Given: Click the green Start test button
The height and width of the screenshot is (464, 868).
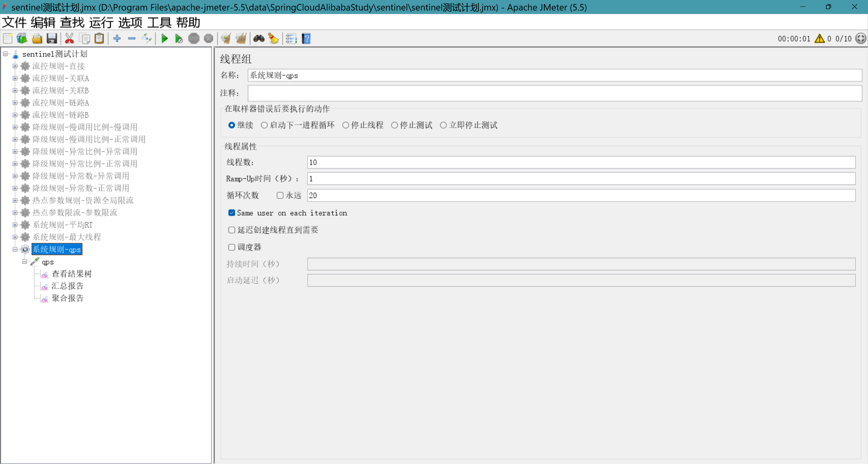Looking at the screenshot, I should pos(165,39).
